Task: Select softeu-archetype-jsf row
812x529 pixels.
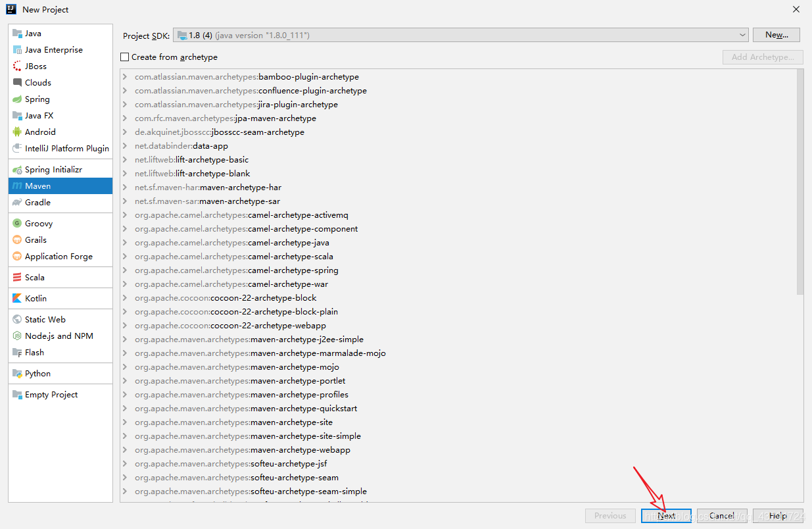Action: [458, 464]
